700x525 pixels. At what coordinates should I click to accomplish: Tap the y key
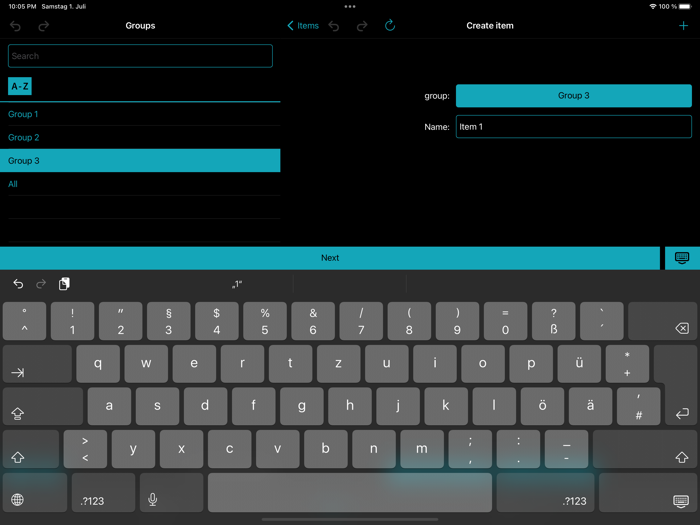pos(133,449)
